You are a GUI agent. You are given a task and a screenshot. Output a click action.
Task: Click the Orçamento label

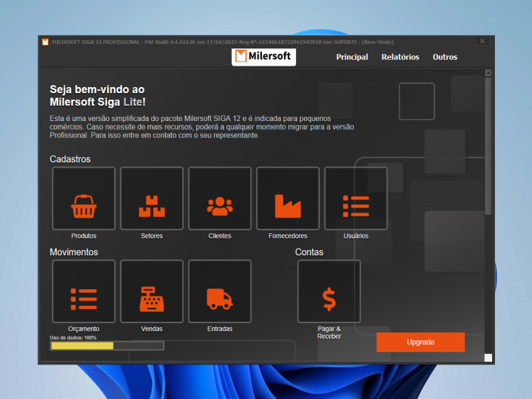[84, 329]
